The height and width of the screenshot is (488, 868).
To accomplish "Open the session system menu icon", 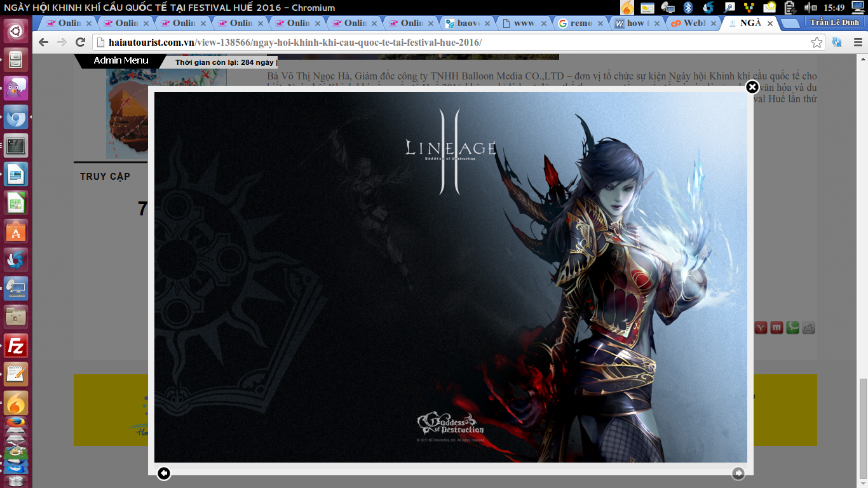I will [858, 8].
